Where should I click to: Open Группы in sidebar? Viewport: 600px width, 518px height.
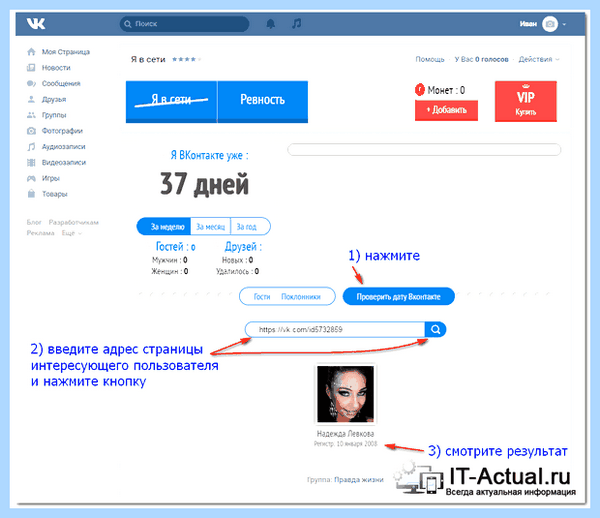tap(54, 115)
